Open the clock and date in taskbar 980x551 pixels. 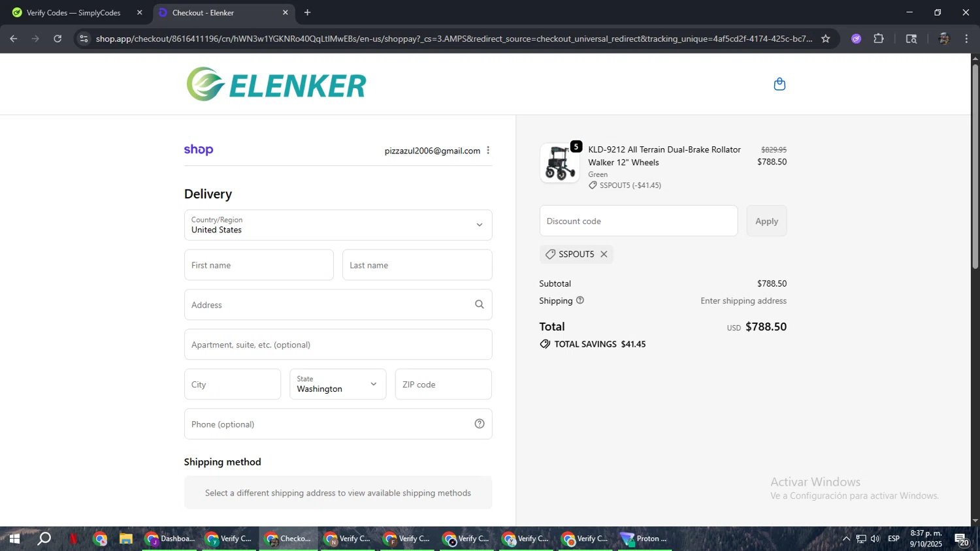click(x=926, y=539)
